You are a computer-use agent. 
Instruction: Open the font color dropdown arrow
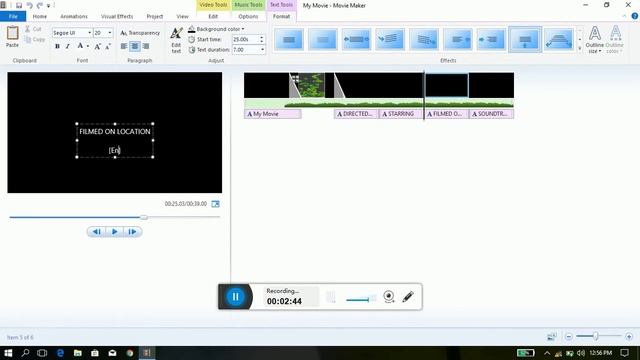(88, 46)
